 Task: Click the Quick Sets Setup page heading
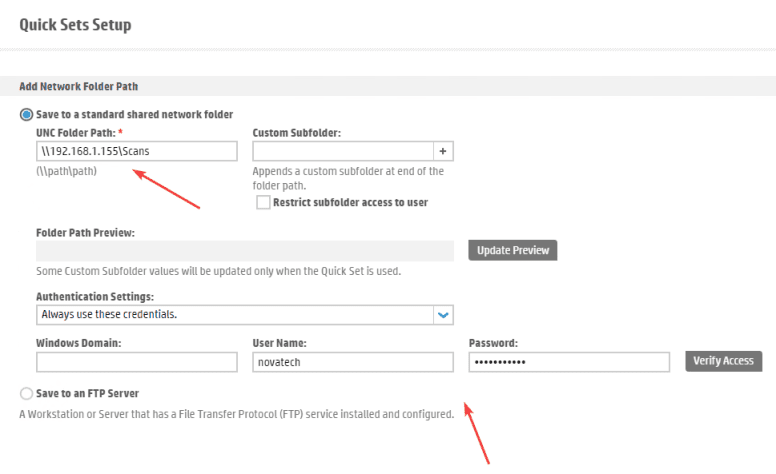(75, 23)
